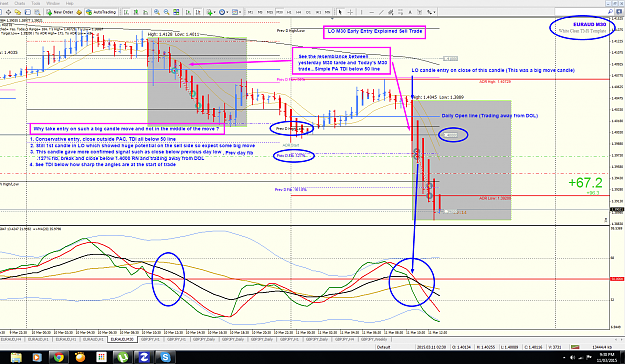Screen dimensions: 625x364
Task: Open the Tools menu
Action: (x=35, y=3)
